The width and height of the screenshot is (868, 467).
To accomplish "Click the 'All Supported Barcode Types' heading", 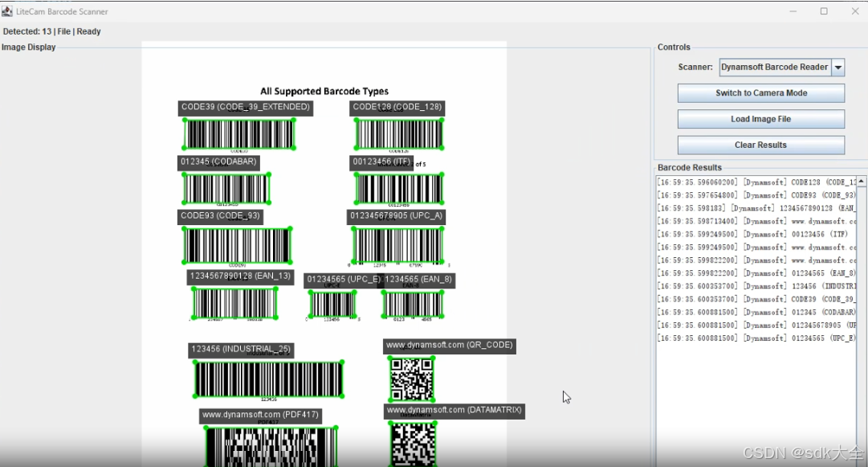I will click(x=324, y=92).
